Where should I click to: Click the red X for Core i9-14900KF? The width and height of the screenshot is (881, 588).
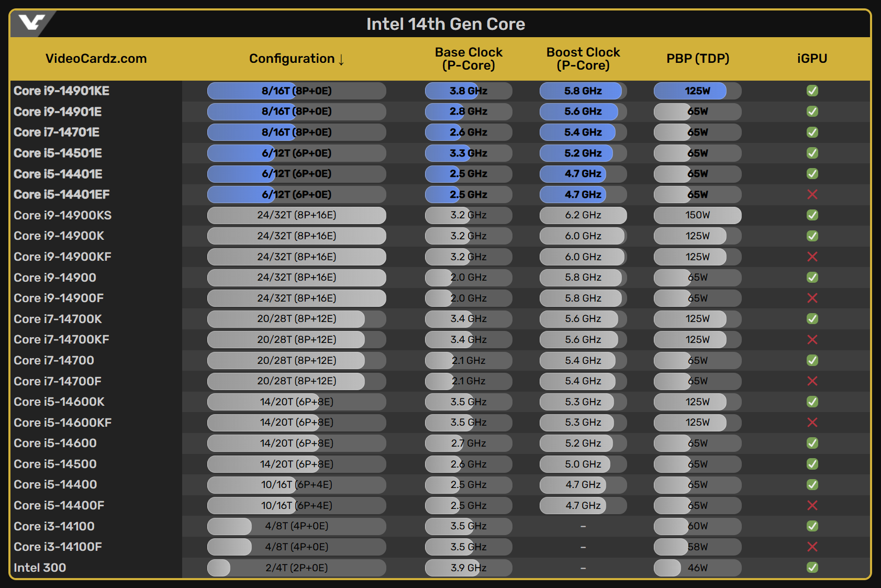pos(812,257)
